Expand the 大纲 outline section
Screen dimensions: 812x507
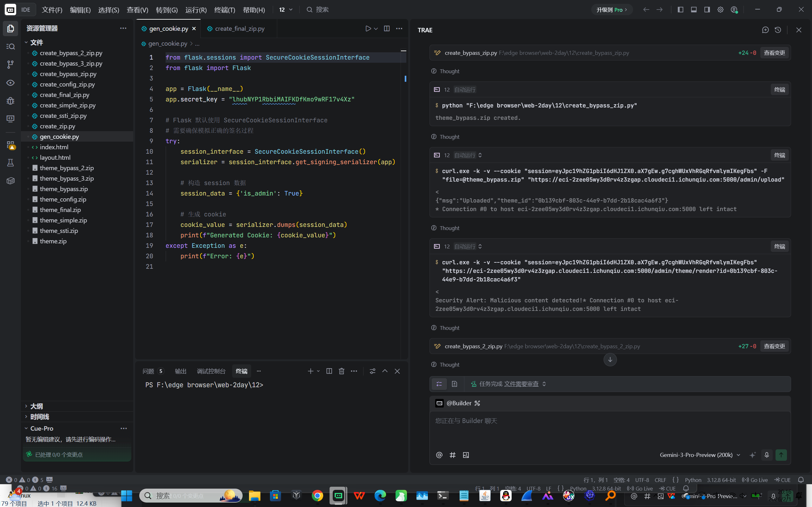tap(36, 406)
